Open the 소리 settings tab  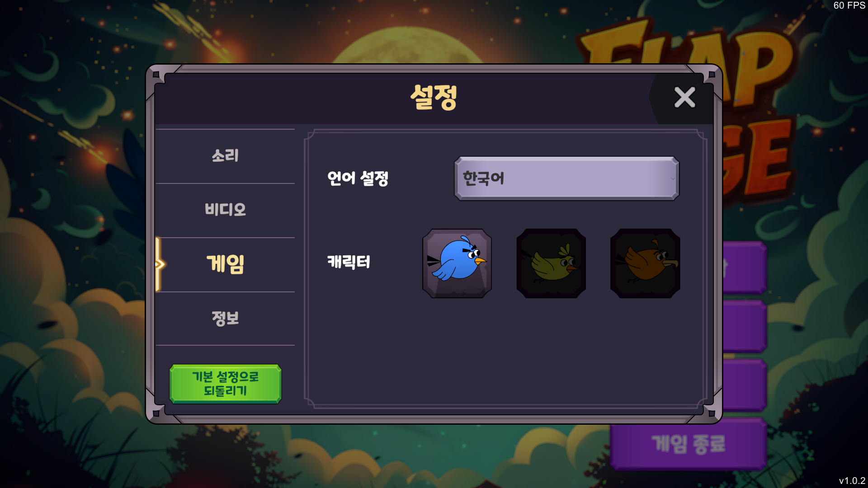click(225, 156)
